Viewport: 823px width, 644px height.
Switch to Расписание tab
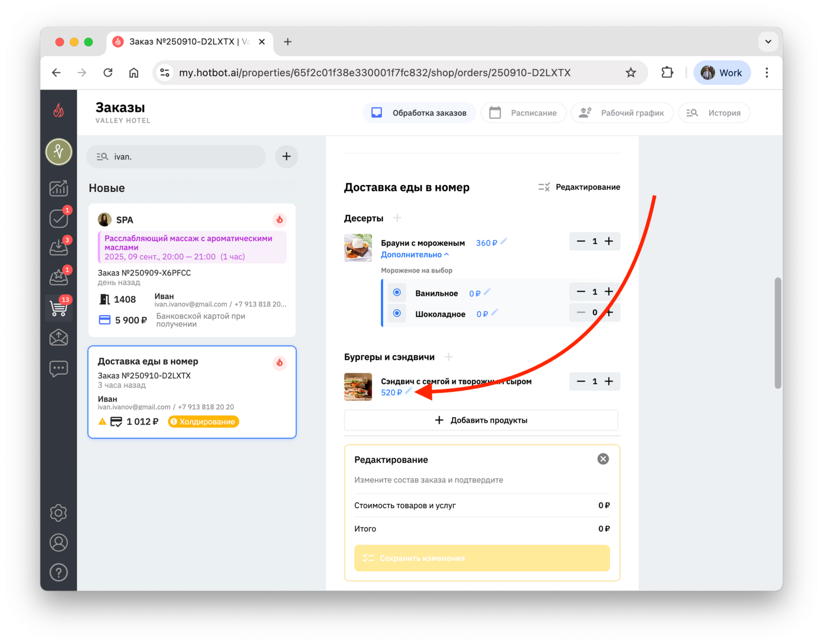[523, 113]
